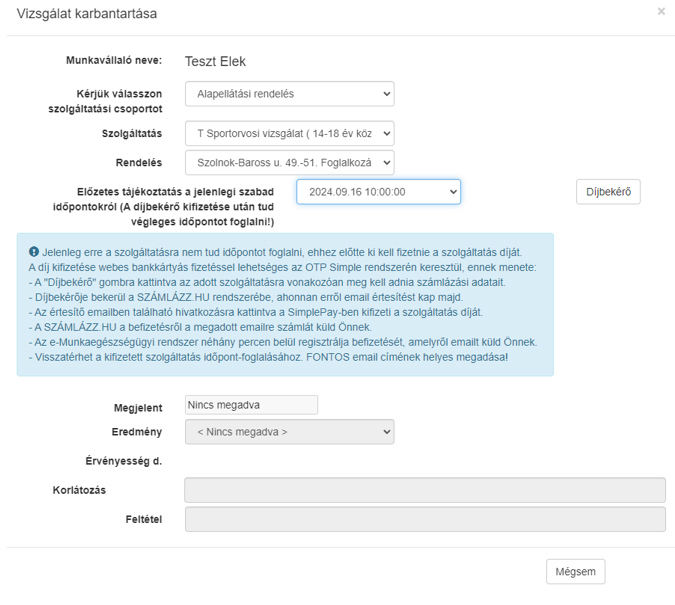Click the Mégsem cancel button
The height and width of the screenshot is (605, 675).
point(576,572)
